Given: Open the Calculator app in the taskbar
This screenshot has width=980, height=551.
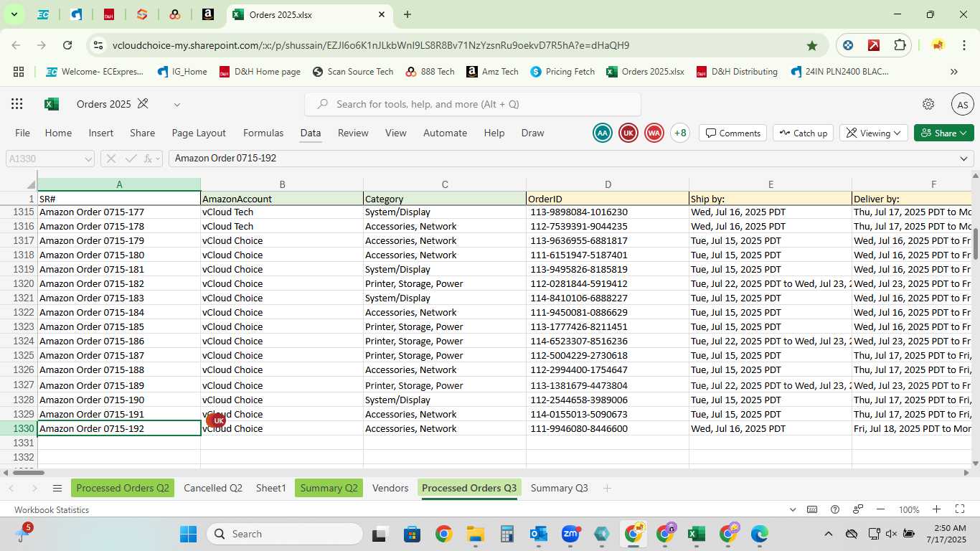Looking at the screenshot, I should 507,534.
